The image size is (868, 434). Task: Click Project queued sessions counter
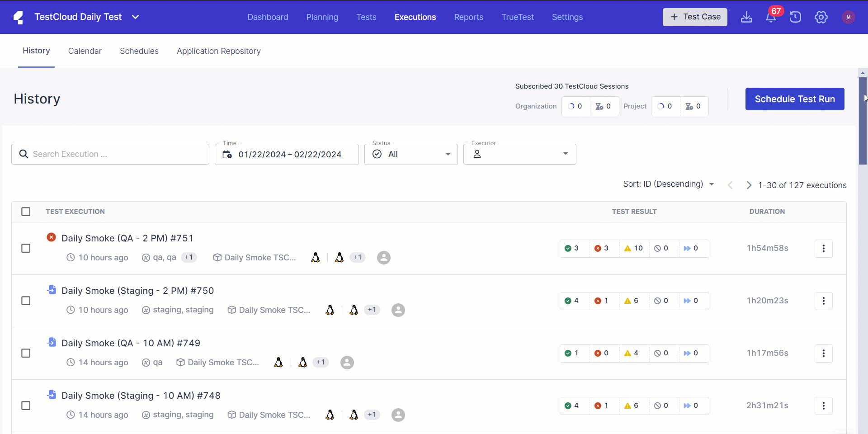(x=693, y=106)
